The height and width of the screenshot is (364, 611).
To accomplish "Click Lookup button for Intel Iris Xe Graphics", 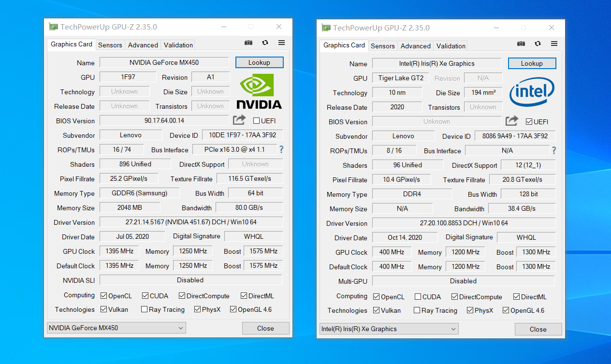I will (x=532, y=63).
